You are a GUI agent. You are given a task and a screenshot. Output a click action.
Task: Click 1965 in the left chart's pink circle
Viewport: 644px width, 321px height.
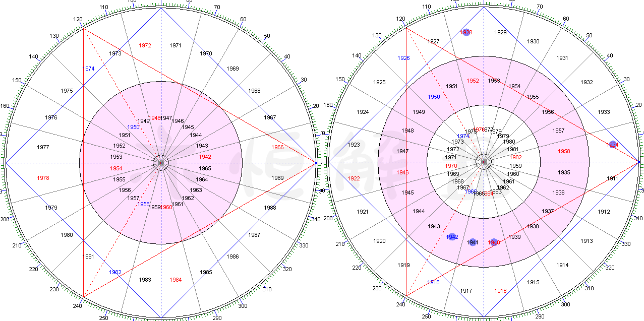pos(205,168)
